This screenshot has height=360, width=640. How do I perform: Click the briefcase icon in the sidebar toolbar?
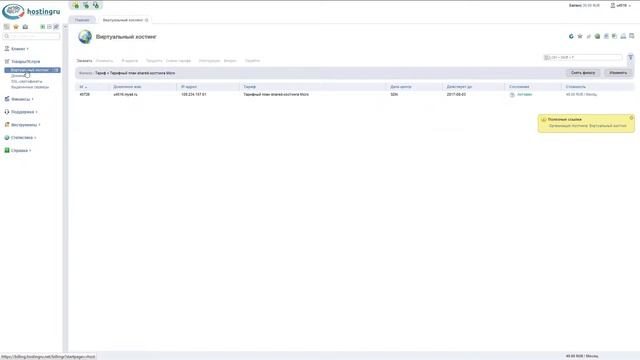[25, 27]
